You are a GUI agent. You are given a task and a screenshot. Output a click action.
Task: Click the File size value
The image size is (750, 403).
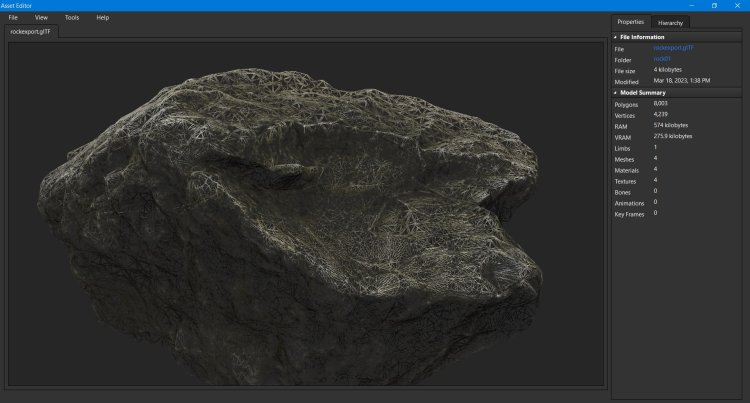(x=669, y=70)
